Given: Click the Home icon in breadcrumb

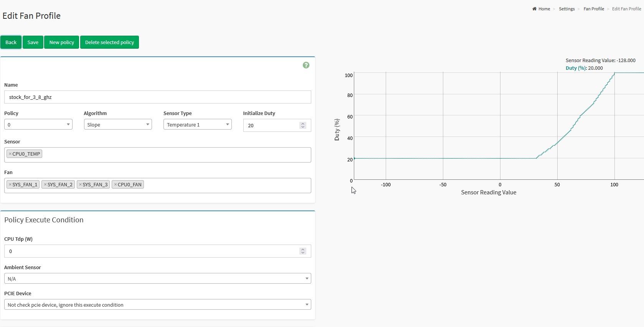Looking at the screenshot, I should click(534, 9).
